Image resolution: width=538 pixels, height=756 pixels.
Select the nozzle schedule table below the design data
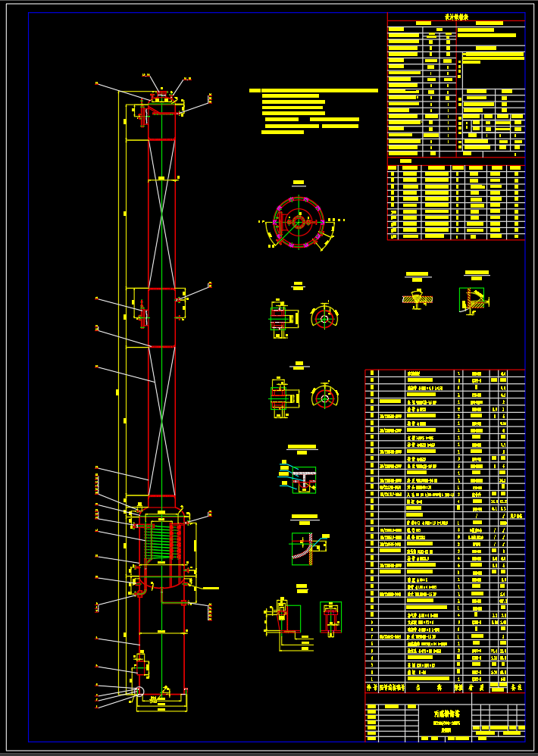pos(455,202)
